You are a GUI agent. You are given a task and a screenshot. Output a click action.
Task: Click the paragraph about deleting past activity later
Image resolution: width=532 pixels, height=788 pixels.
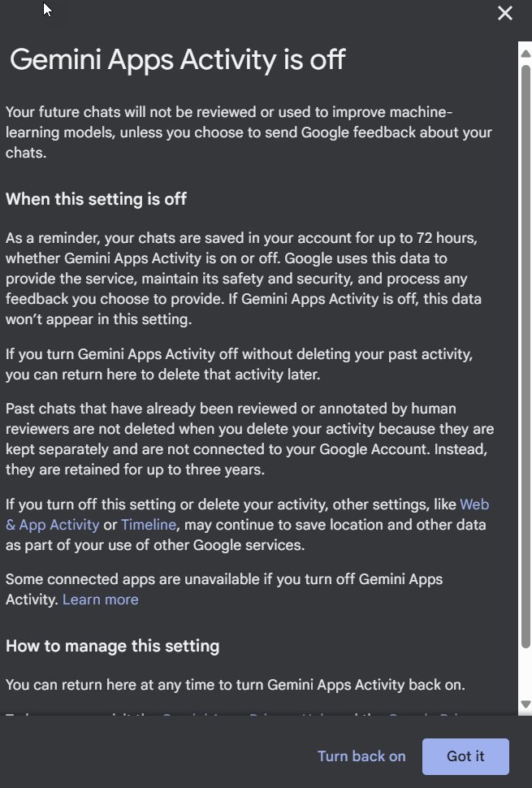click(239, 364)
